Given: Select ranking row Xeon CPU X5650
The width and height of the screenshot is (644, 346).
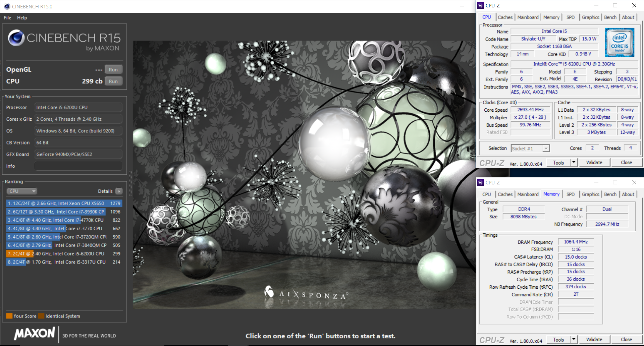Looking at the screenshot, I should pos(64,203).
